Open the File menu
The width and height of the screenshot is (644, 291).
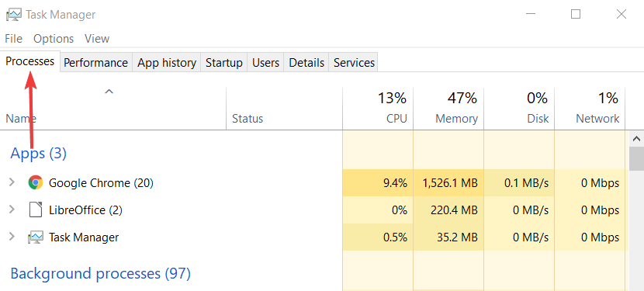13,39
